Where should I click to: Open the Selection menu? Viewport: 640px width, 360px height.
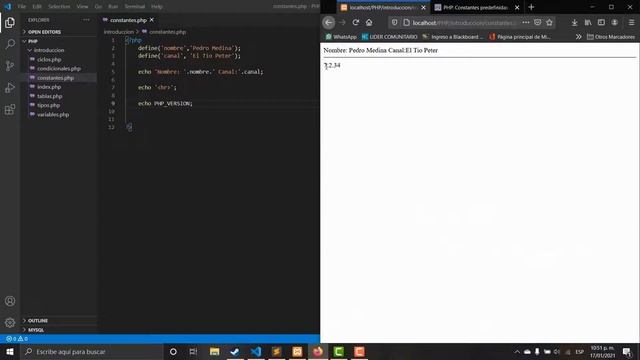pos(59,7)
